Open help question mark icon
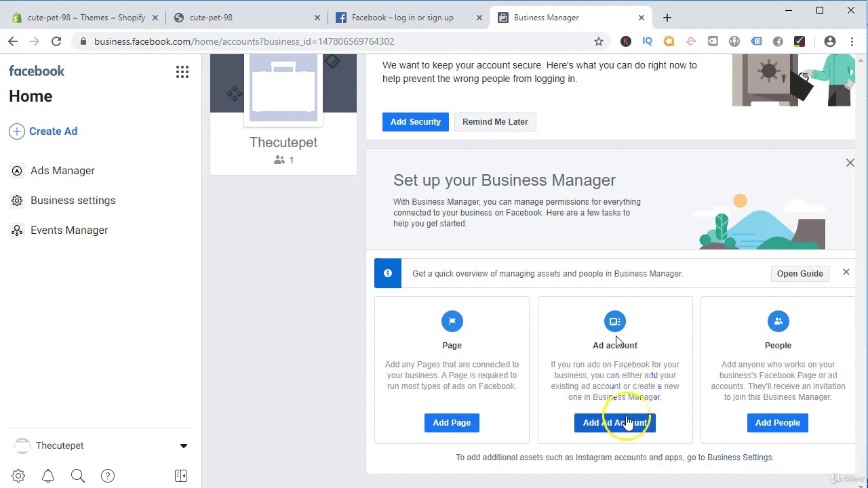This screenshot has height=488, width=868. tap(108, 476)
